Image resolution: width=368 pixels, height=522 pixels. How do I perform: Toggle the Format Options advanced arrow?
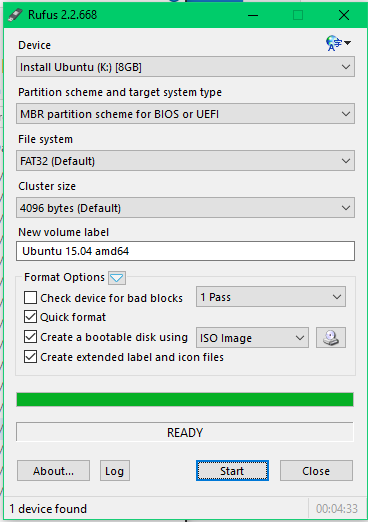point(117,278)
